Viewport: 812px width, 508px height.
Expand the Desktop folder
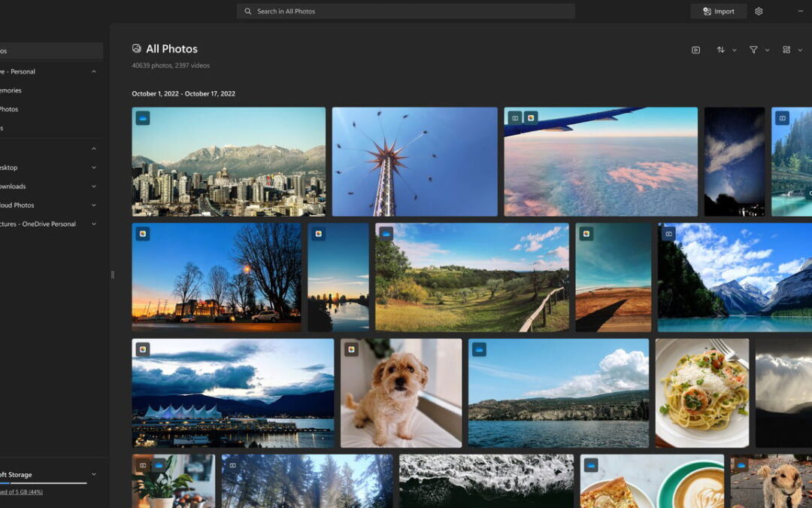point(93,167)
